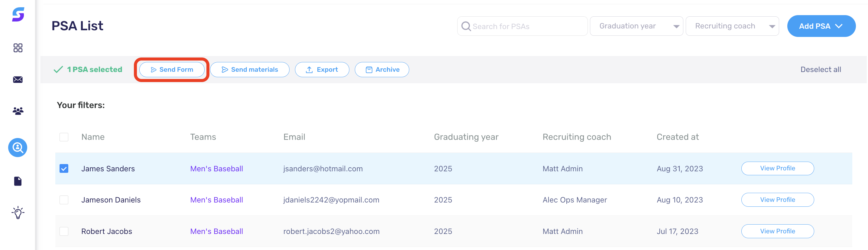Click Deselect all
The width and height of the screenshot is (868, 250).
(x=821, y=70)
